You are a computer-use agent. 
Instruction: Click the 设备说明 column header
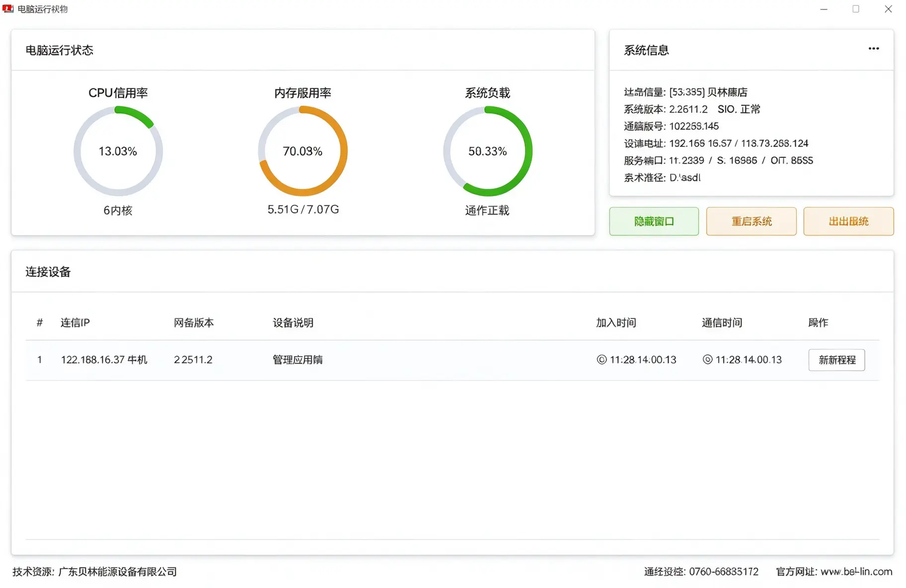[293, 323]
